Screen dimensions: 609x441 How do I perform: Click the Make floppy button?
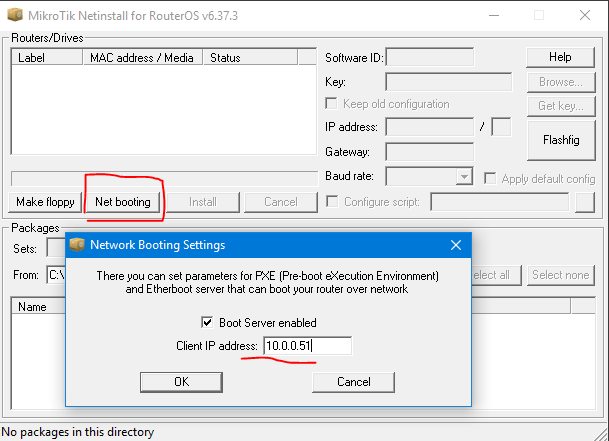(45, 202)
